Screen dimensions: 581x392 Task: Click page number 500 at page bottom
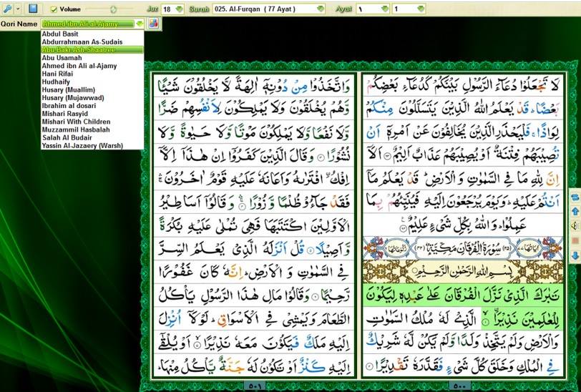coord(459,386)
